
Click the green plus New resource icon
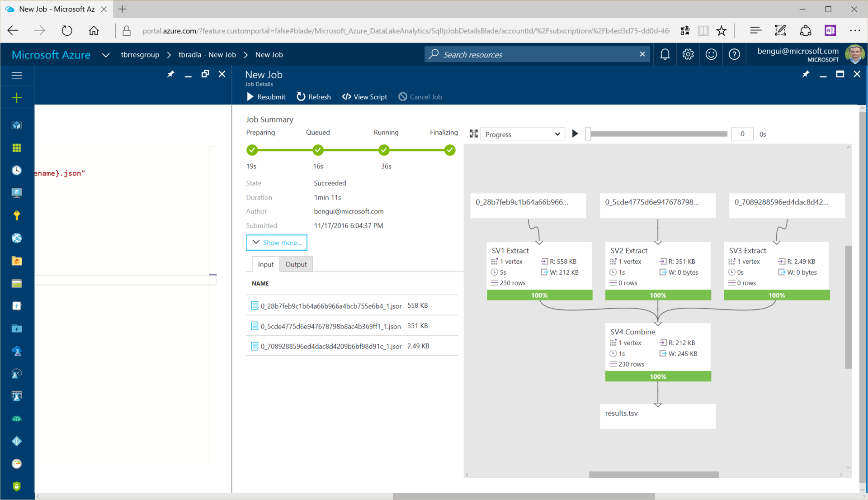click(x=17, y=98)
